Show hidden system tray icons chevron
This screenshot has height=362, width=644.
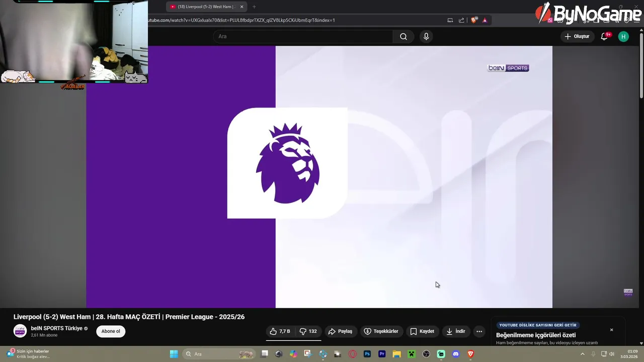(583, 354)
